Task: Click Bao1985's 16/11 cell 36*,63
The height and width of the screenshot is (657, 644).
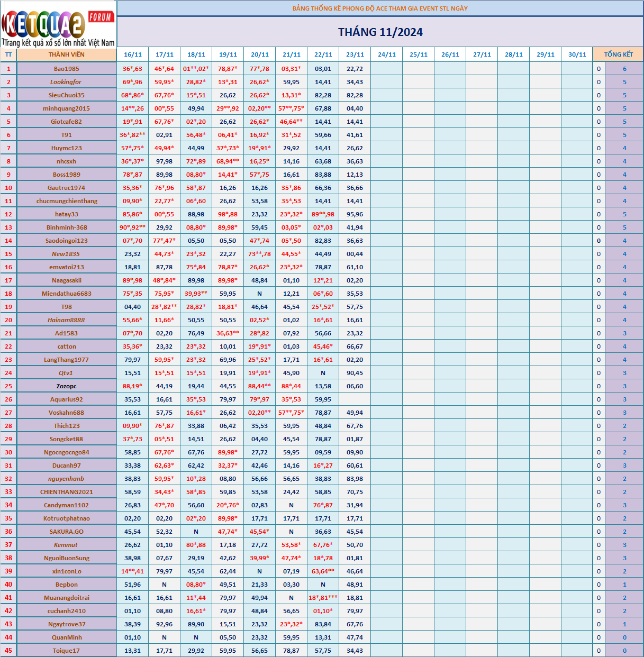Action: click(133, 69)
